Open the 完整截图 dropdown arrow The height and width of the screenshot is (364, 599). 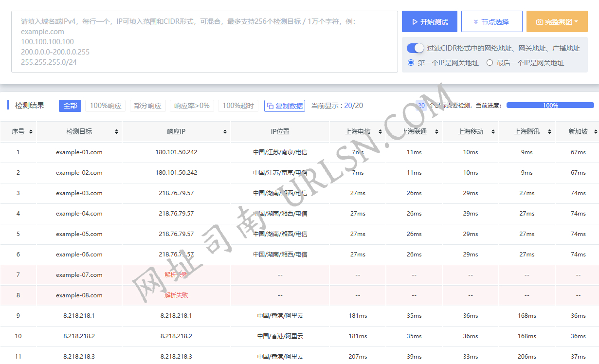(576, 21)
